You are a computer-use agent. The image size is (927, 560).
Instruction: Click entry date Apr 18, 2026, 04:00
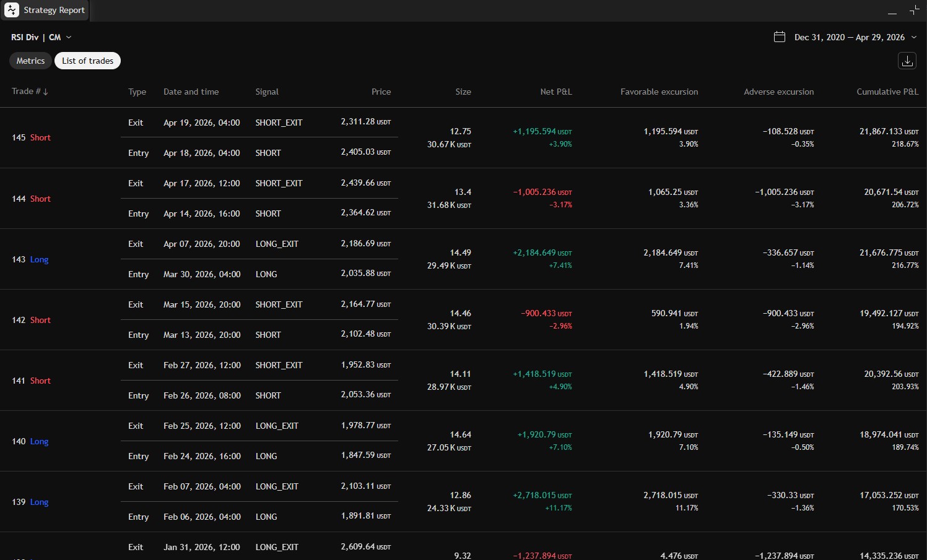click(201, 153)
